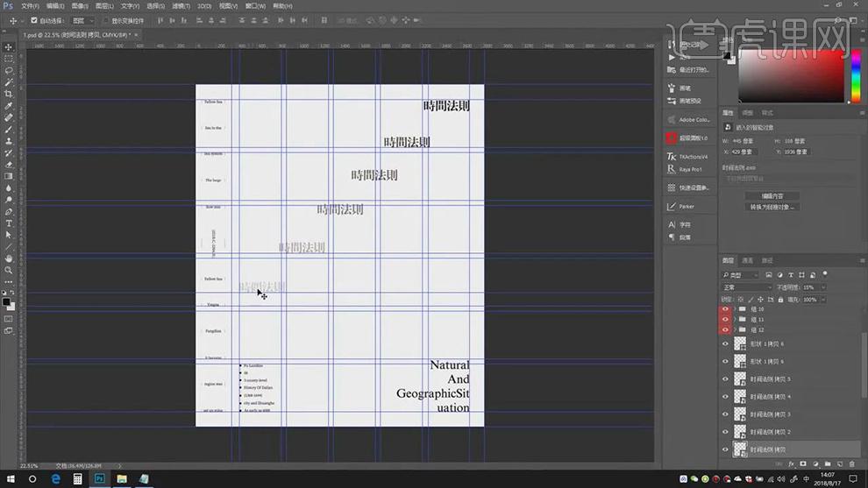Hide group 11 via eye icon
The width and height of the screenshot is (868, 488).
(725, 319)
